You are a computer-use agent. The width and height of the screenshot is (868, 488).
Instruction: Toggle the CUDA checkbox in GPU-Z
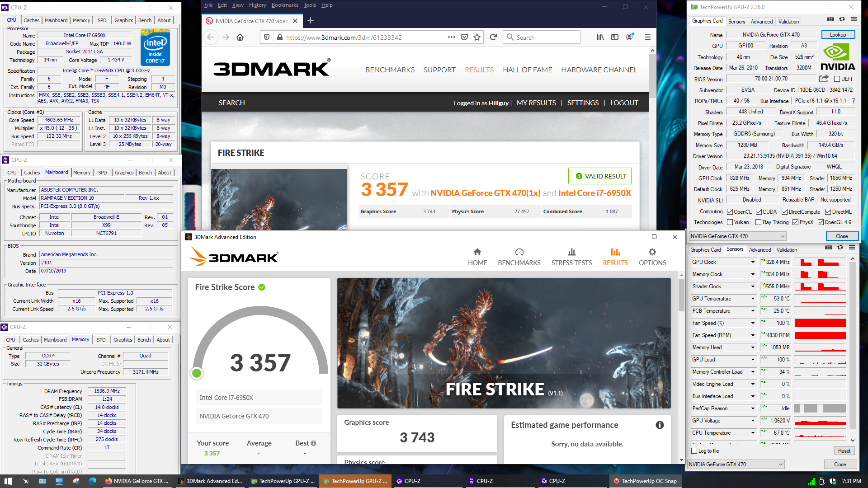coord(759,212)
